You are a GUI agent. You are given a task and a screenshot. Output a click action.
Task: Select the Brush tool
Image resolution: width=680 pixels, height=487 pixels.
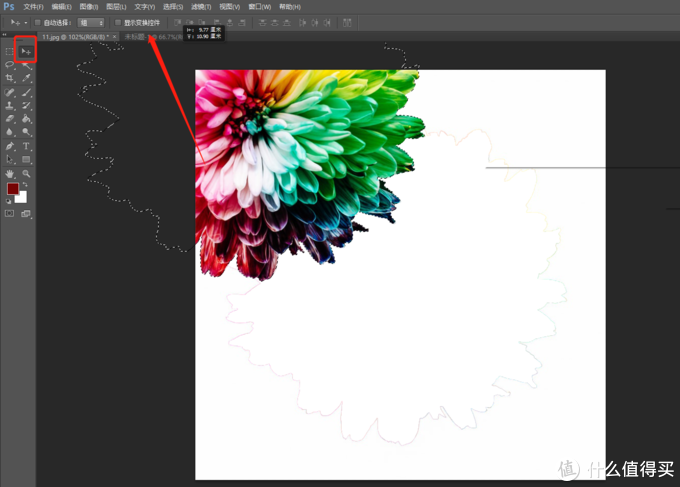(x=26, y=92)
